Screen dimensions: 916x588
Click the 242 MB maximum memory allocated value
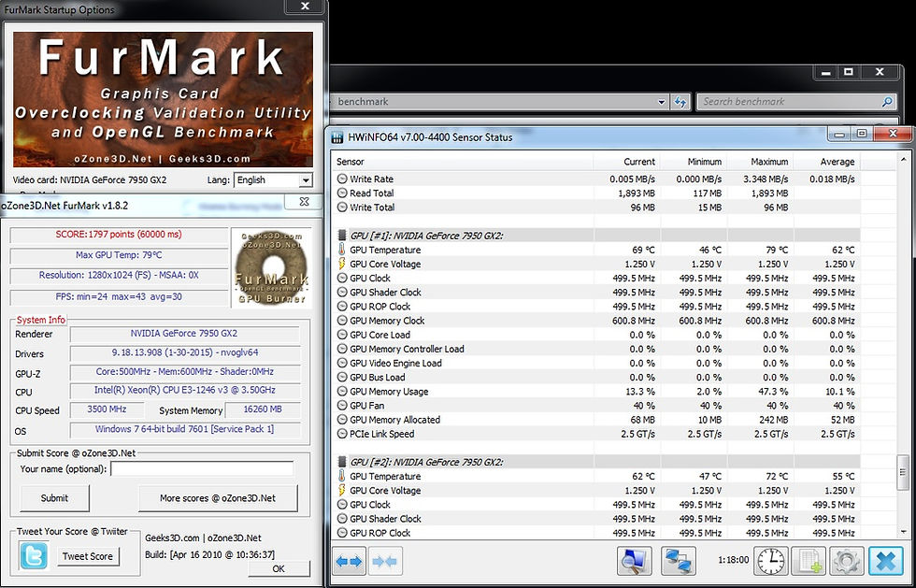click(x=772, y=420)
